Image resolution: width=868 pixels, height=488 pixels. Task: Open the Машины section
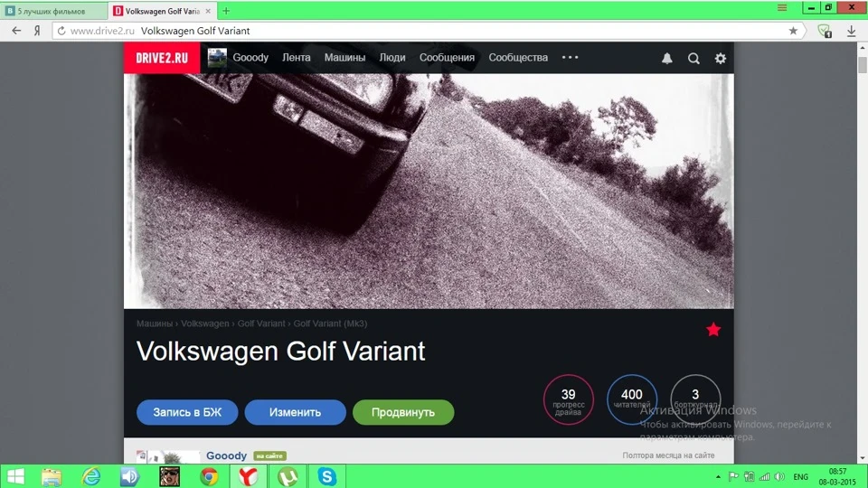(344, 58)
